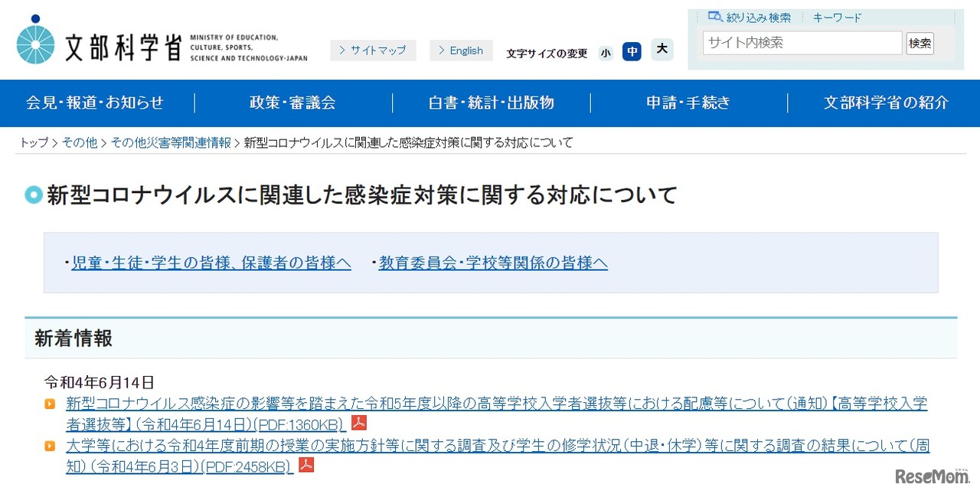Click the orange bullet icon beside the second news item
This screenshot has width=980, height=494.
[50, 446]
